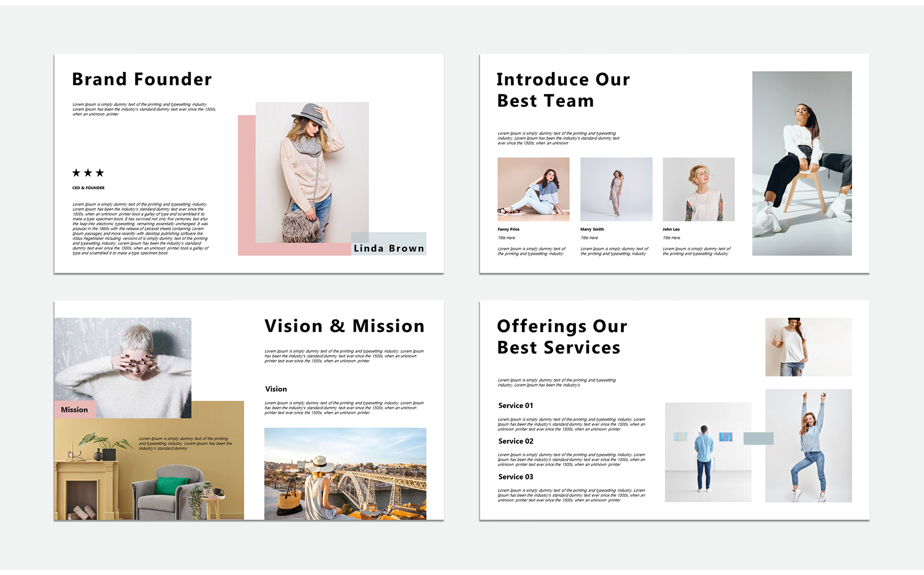The image size is (924, 575).
Task: Click the Service 01 heading
Action: coord(516,405)
